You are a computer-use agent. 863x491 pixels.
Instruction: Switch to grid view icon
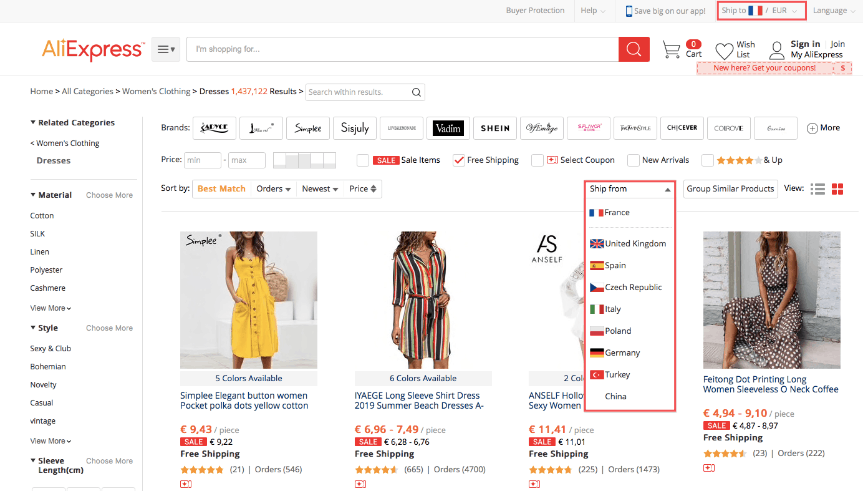click(838, 189)
